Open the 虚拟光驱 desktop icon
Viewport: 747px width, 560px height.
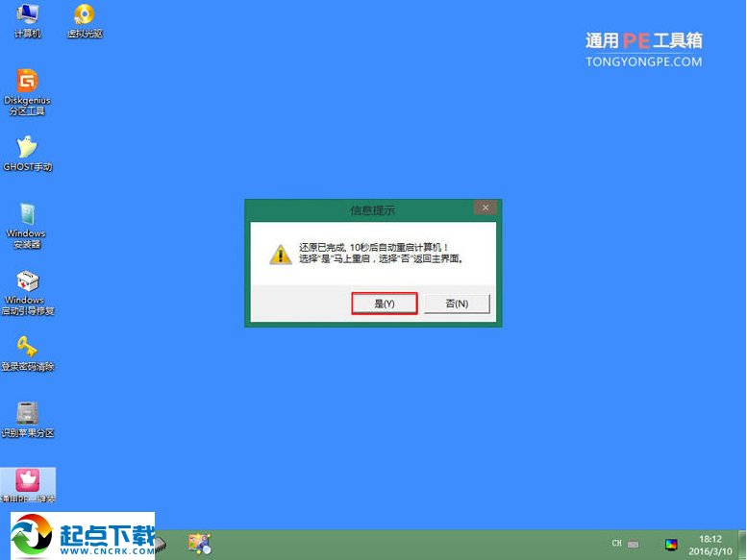85,21
